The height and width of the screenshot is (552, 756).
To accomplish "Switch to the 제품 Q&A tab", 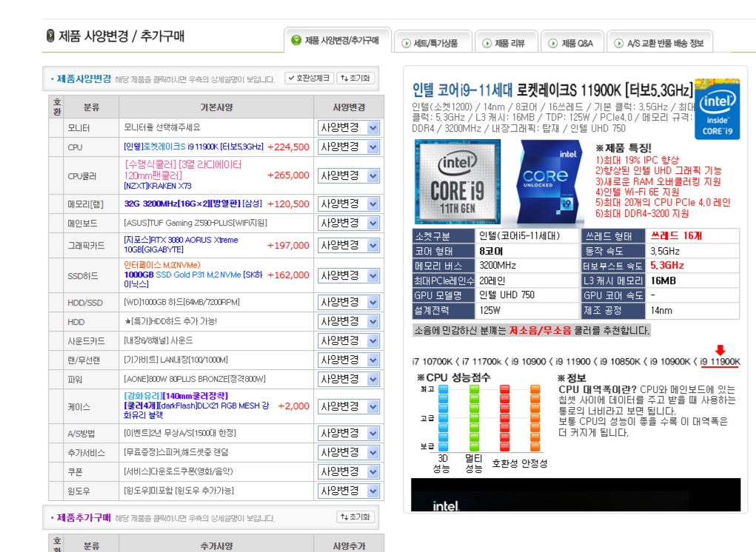I will [x=572, y=43].
